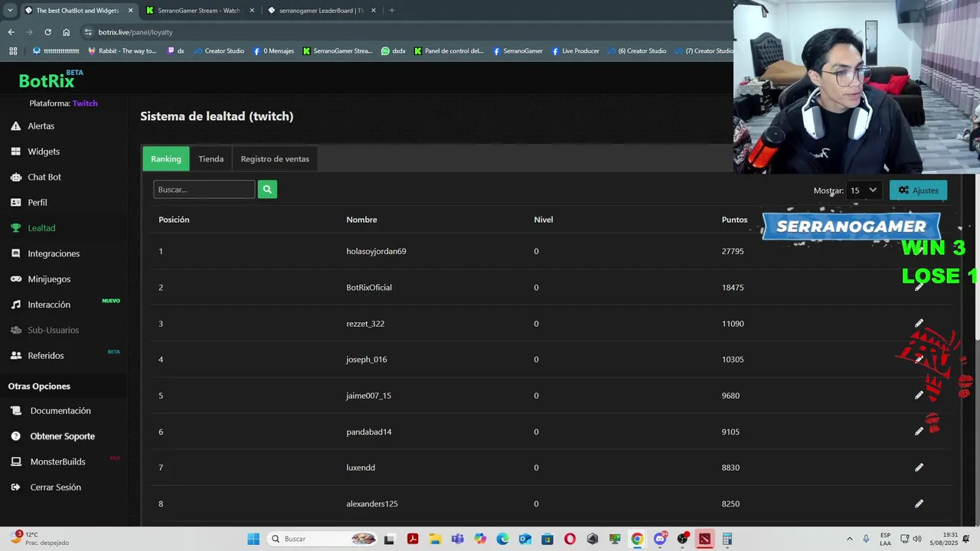Edit points for luxendd with pencil
Screen dimensions: 980x551
(x=919, y=468)
